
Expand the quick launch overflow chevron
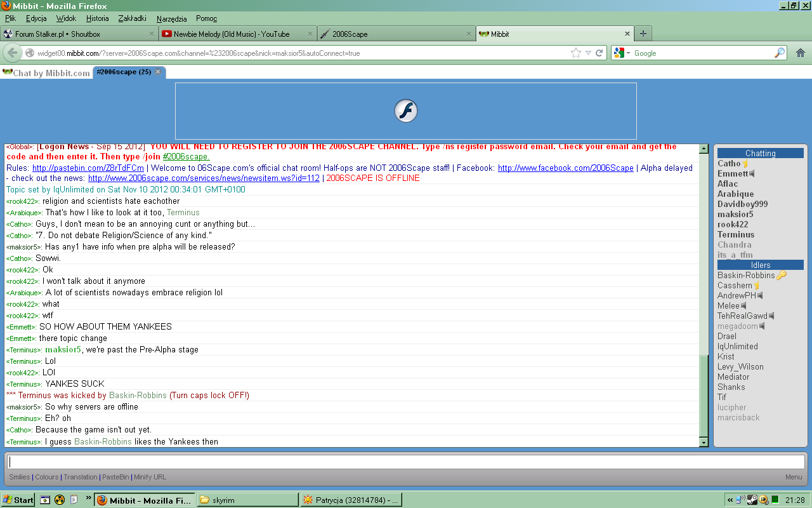(x=89, y=498)
